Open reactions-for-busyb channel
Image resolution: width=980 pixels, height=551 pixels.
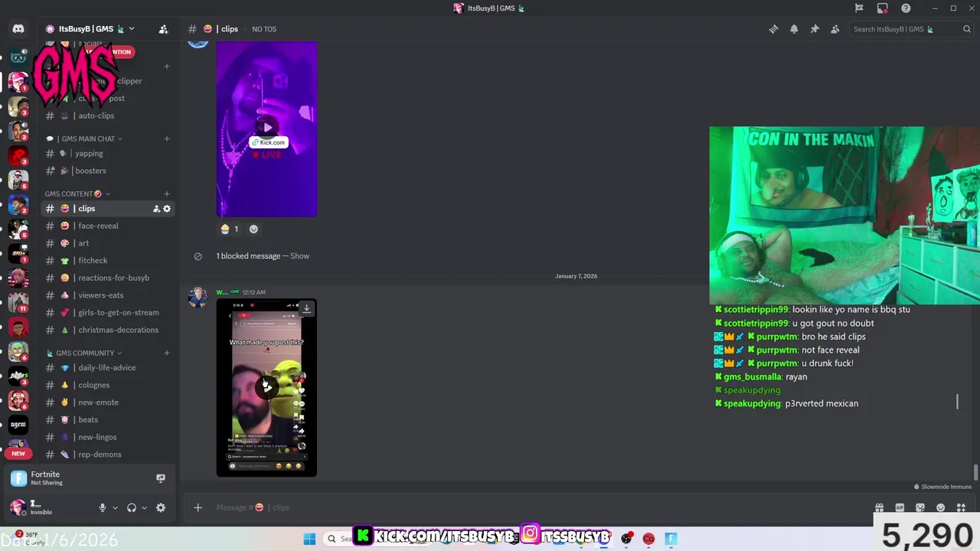coord(108,278)
